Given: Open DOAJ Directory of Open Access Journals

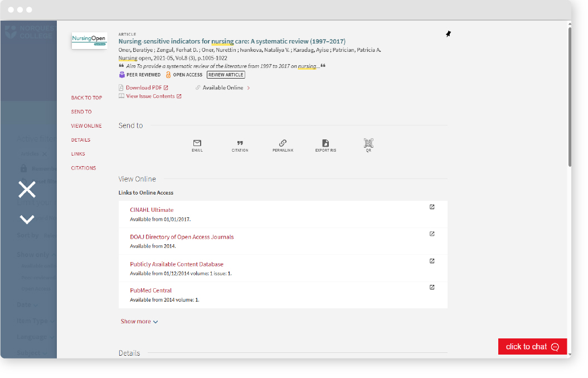Looking at the screenshot, I should pyautogui.click(x=182, y=237).
